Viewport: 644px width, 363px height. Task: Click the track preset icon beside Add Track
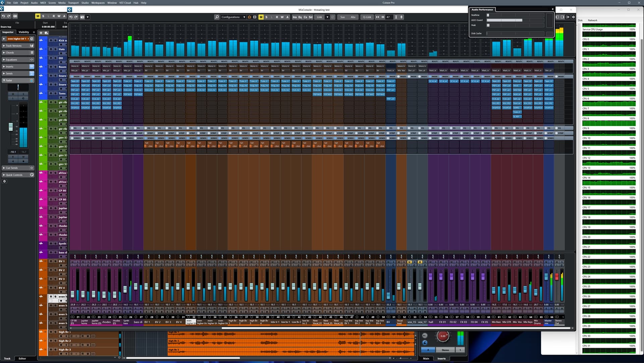point(46,33)
